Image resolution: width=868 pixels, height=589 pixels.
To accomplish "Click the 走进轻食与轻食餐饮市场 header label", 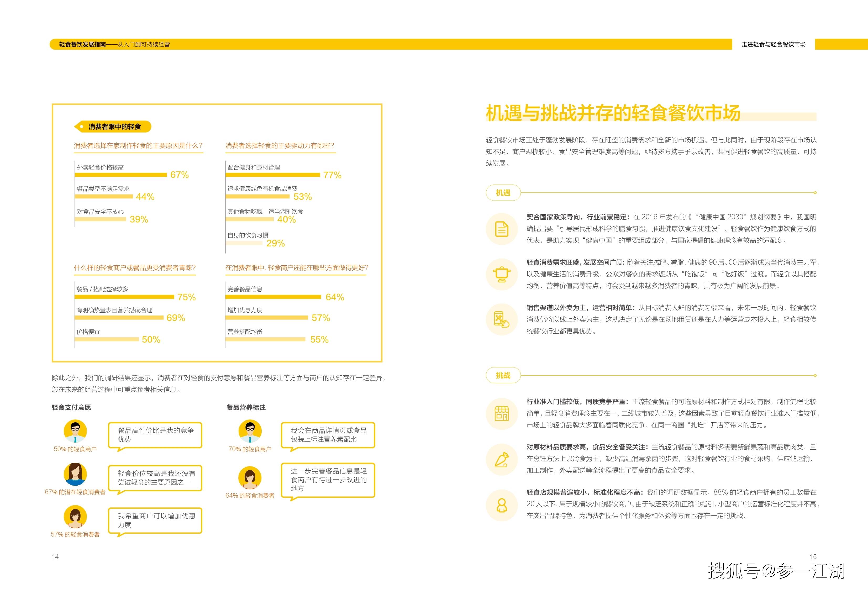I will click(773, 44).
